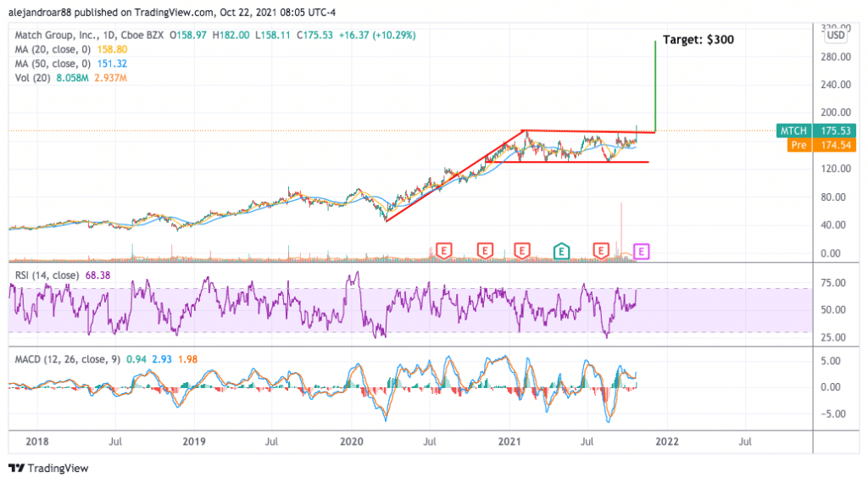Click the MACD 5.00 axis label

pos(831,361)
